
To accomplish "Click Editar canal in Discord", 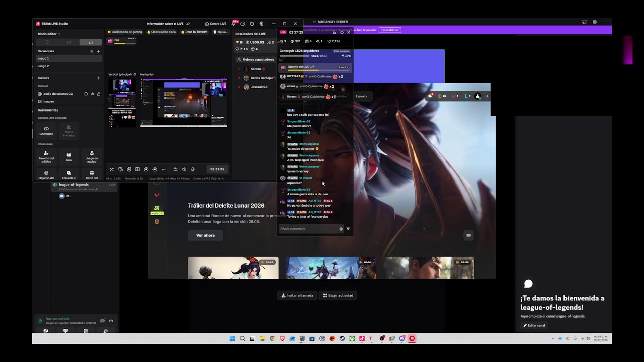I will tap(534, 325).
